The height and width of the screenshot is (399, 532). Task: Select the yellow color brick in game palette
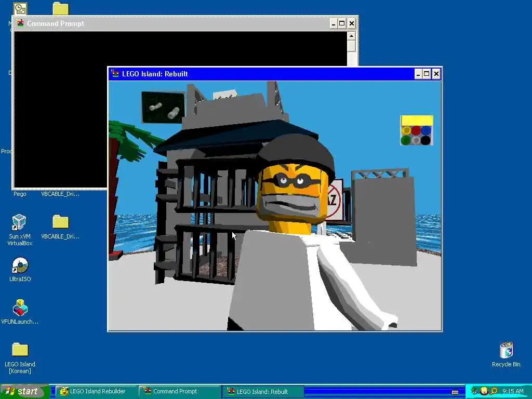[x=406, y=130]
